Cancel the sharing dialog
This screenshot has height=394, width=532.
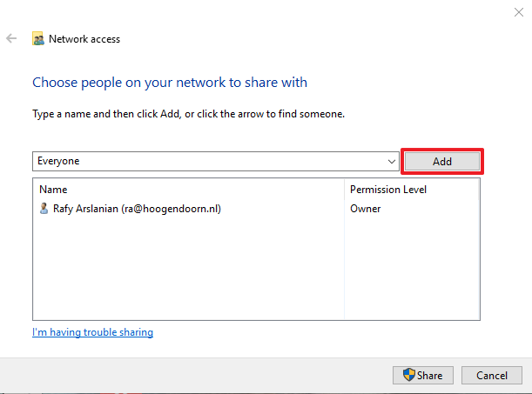[492, 375]
